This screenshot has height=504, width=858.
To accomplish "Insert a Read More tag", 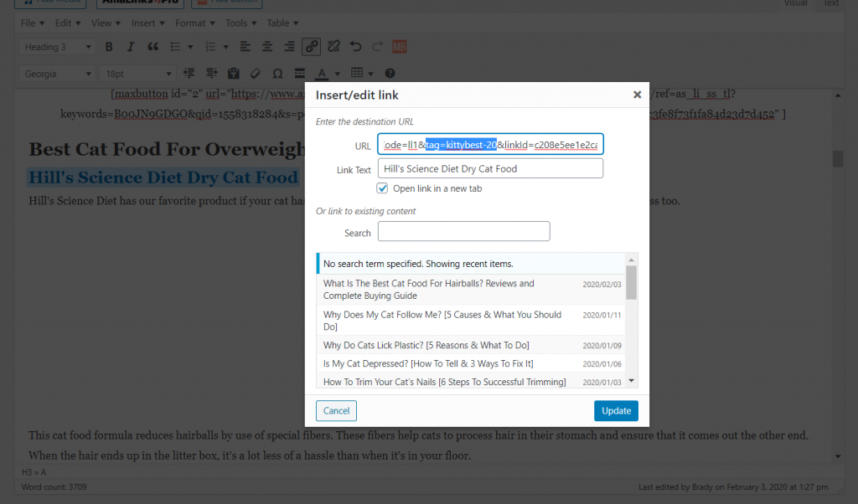I will (x=299, y=73).
